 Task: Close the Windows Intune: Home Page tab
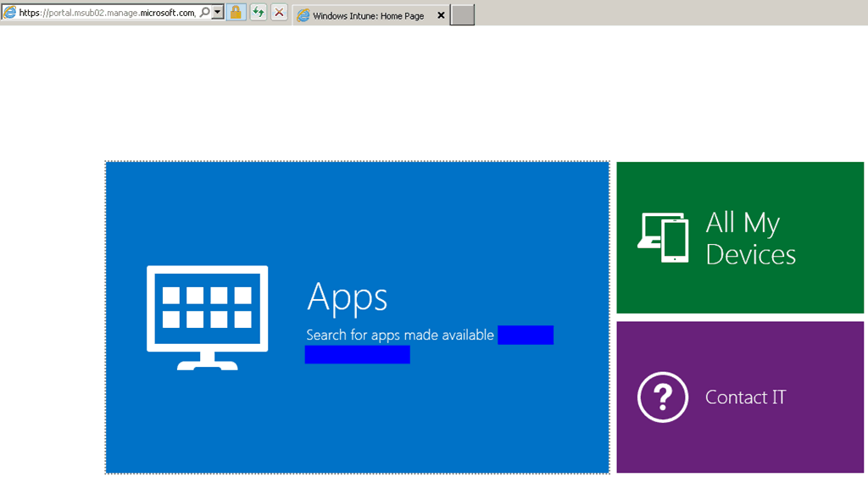point(441,15)
